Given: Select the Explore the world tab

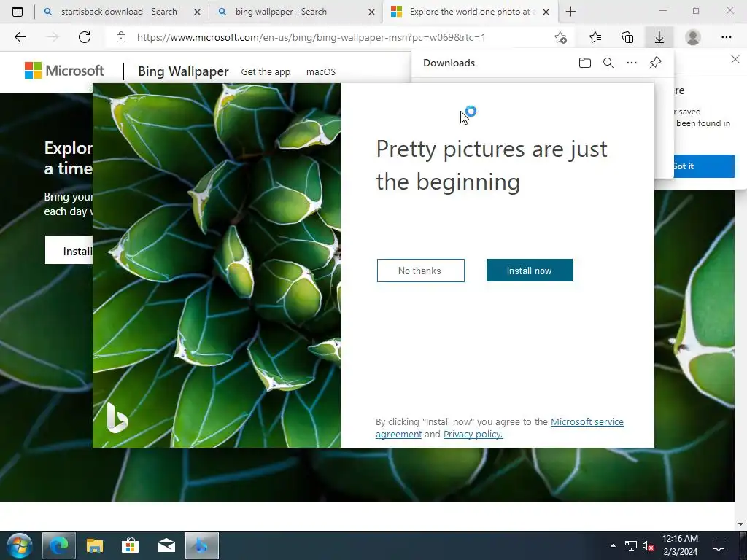Looking at the screenshot, I should 469,12.
